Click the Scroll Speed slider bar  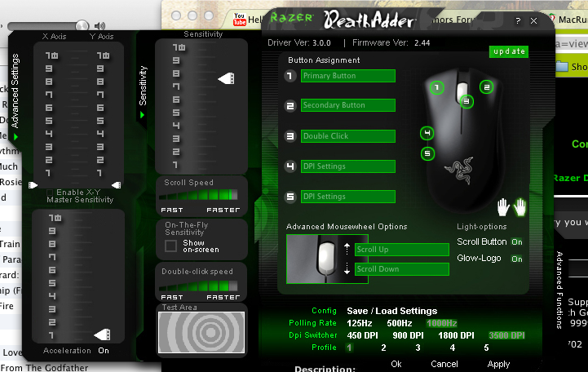198,195
